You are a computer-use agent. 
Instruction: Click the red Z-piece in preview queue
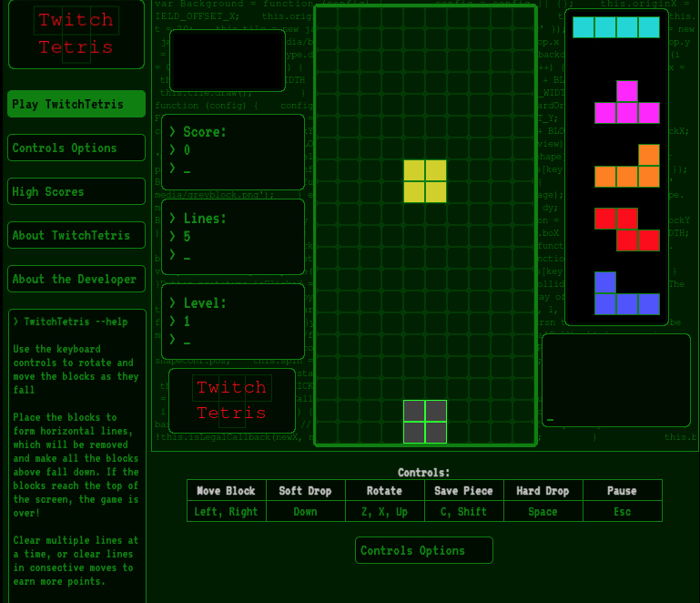tap(627, 230)
